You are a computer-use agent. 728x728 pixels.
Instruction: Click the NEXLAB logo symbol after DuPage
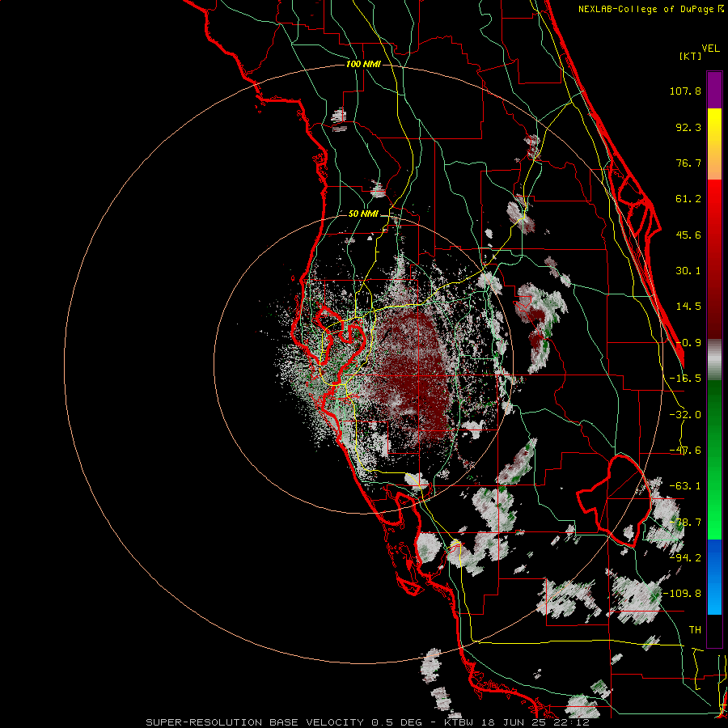721,8
